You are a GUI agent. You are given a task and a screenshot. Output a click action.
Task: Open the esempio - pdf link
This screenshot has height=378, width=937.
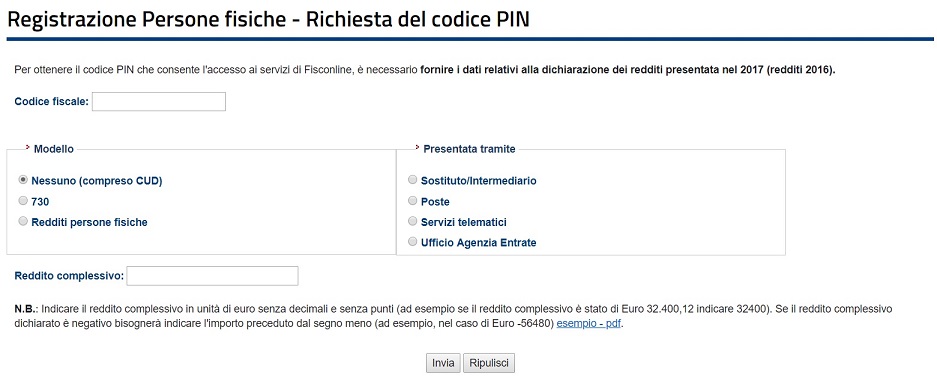click(x=589, y=325)
